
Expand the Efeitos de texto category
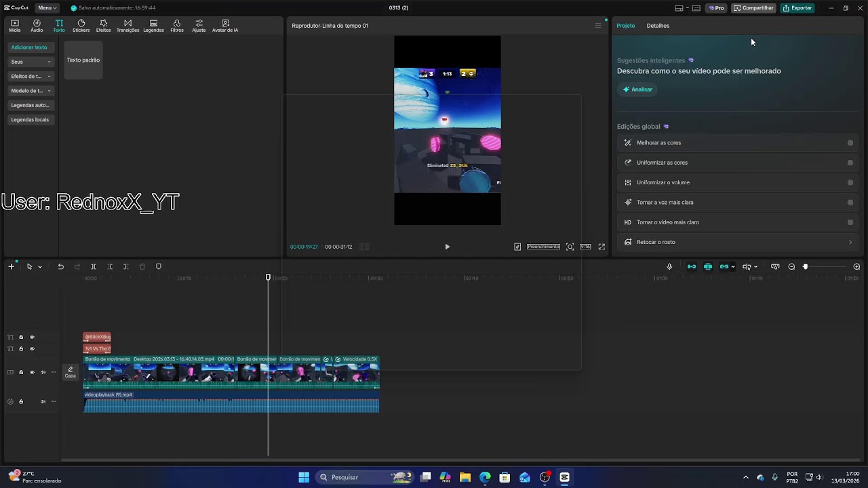pos(31,76)
